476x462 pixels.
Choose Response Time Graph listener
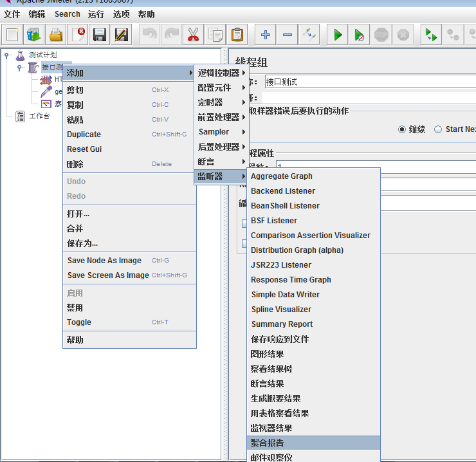(314, 280)
